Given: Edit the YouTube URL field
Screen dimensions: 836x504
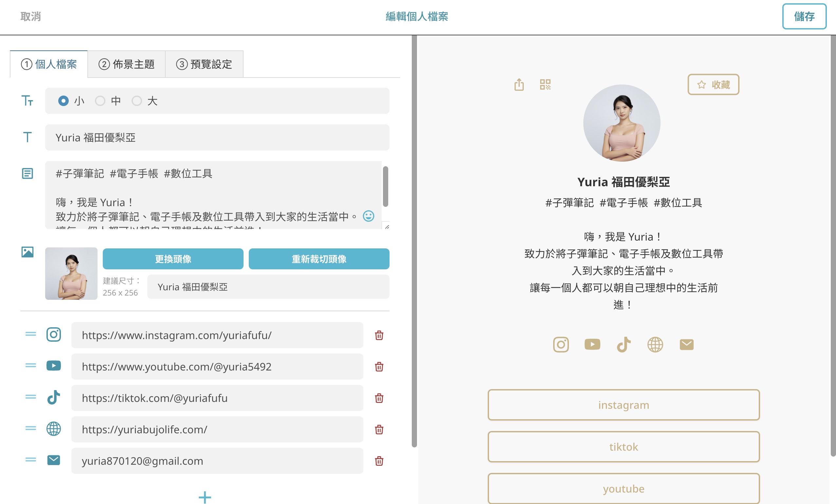Looking at the screenshot, I should pyautogui.click(x=217, y=367).
